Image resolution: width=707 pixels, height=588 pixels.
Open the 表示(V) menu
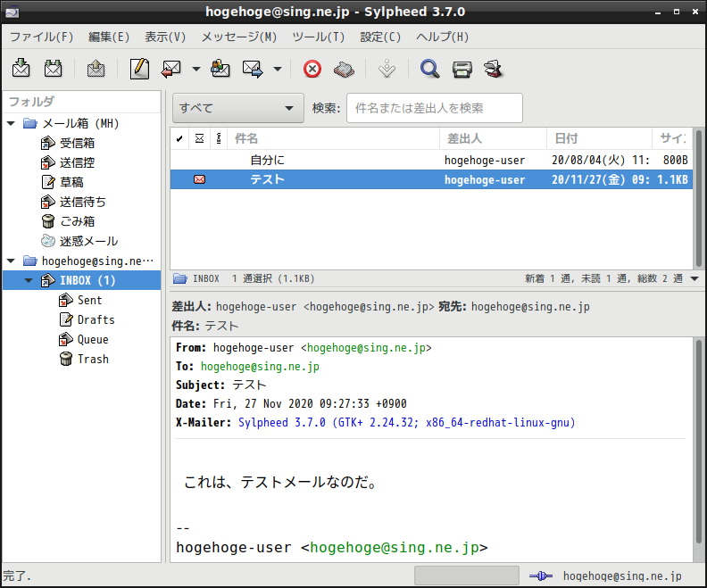coord(165,37)
